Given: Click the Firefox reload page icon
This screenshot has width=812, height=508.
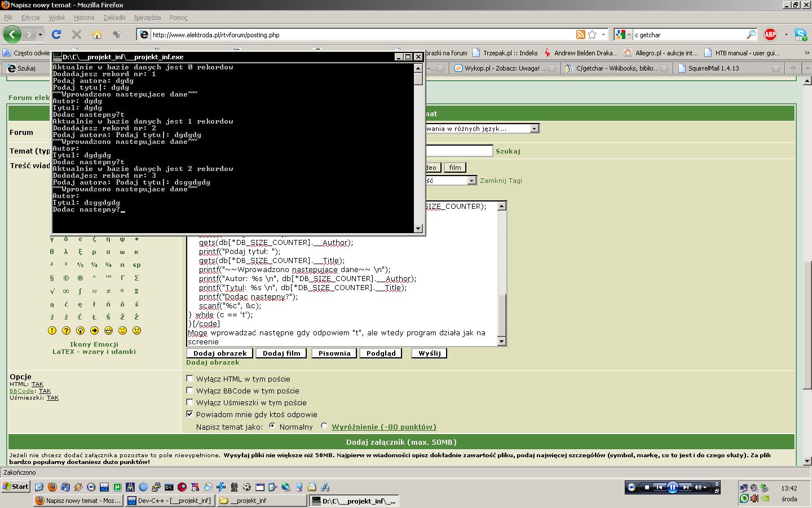Looking at the screenshot, I should [56, 34].
